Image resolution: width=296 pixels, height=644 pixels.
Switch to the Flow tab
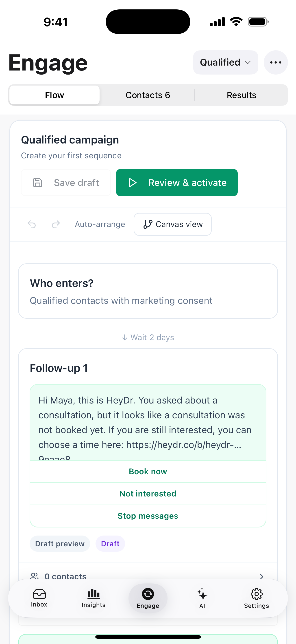(x=54, y=95)
